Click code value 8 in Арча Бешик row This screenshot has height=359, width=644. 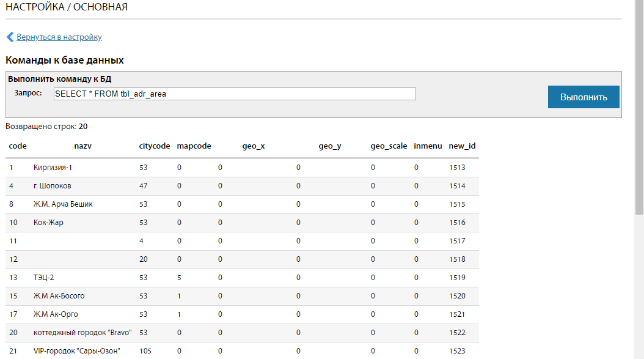(x=11, y=204)
